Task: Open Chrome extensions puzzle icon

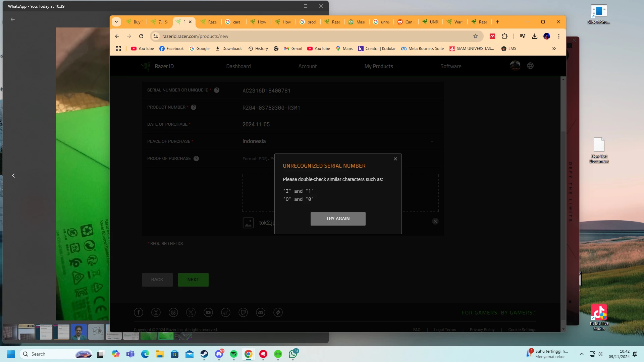Action: [x=504, y=36]
